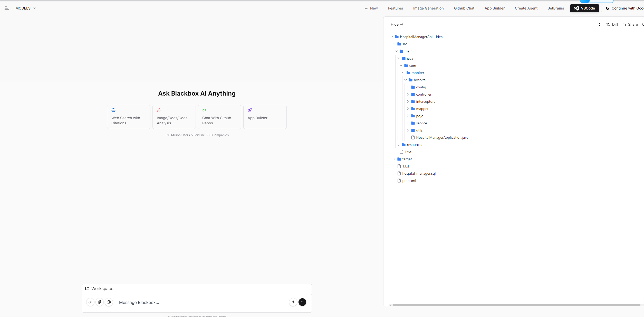Click the globe web search icon in message bar
The image size is (644, 317).
109,302
